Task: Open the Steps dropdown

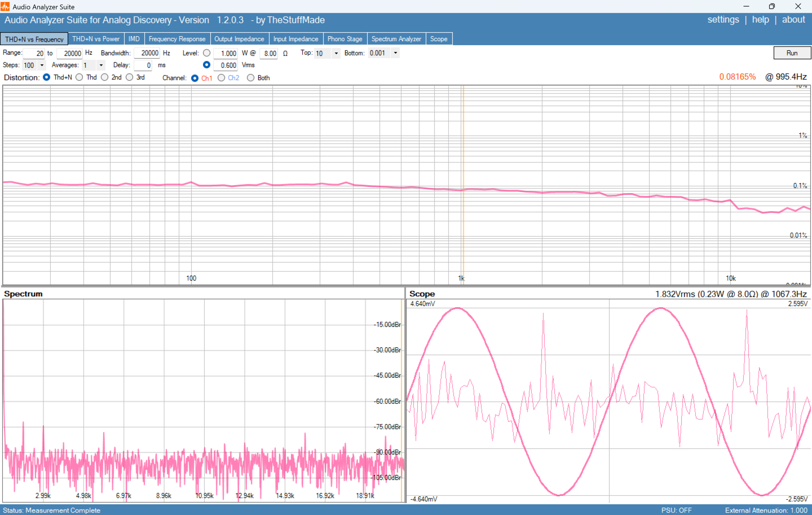Action: [x=42, y=65]
